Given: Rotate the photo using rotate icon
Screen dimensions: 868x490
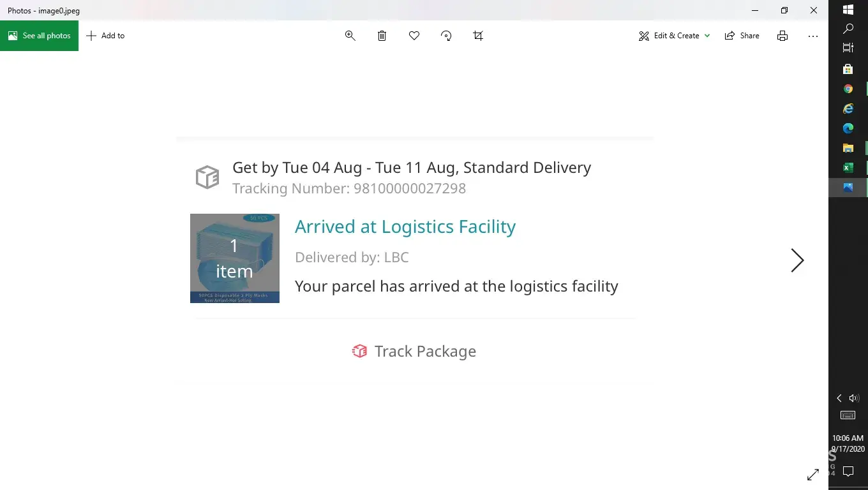Looking at the screenshot, I should [x=446, y=36].
